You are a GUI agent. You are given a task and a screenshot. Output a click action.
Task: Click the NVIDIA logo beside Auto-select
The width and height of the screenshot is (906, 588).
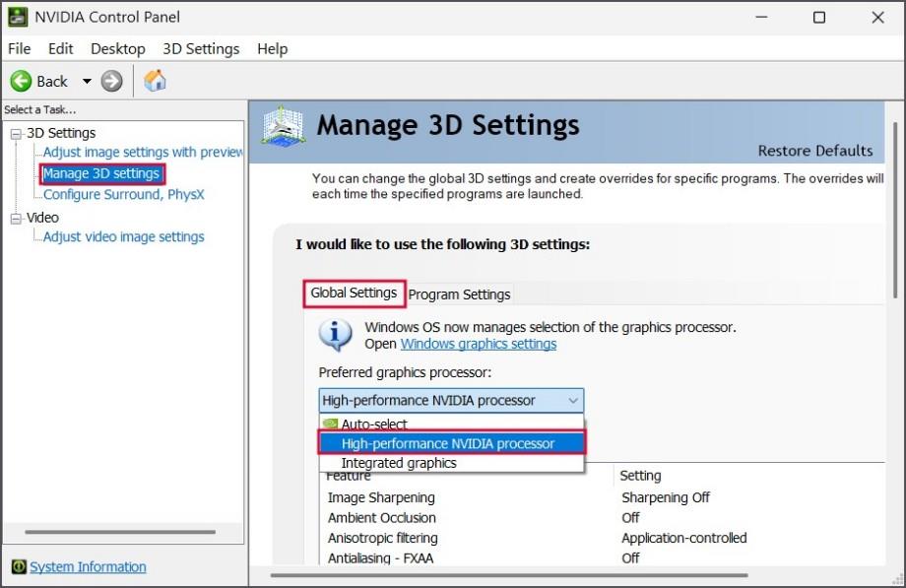click(x=331, y=424)
